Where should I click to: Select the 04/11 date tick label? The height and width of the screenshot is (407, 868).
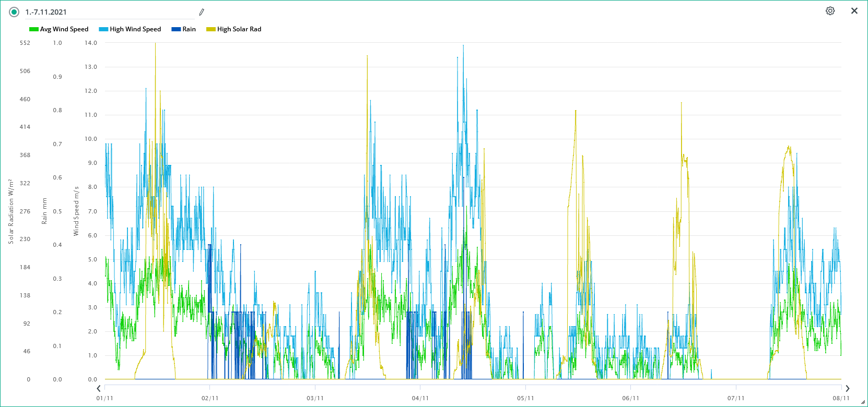420,398
